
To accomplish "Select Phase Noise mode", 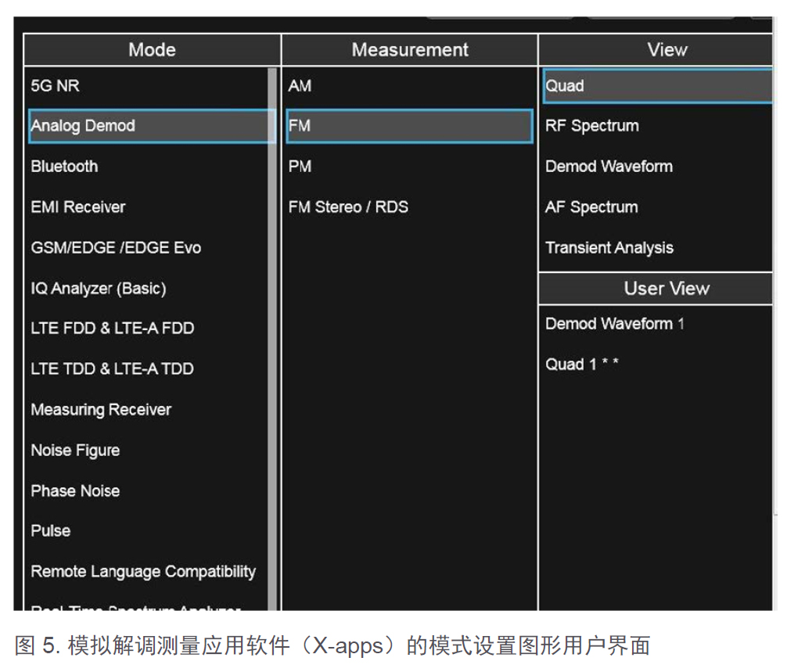I will (x=75, y=491).
